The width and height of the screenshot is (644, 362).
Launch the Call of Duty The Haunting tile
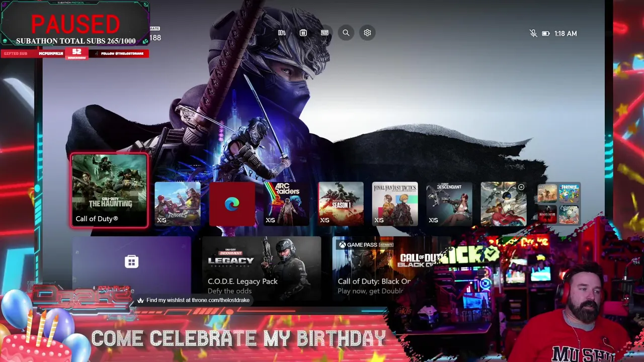(109, 191)
